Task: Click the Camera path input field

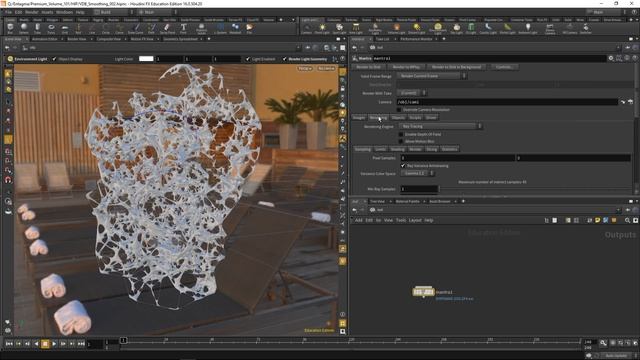Action: 507,102
